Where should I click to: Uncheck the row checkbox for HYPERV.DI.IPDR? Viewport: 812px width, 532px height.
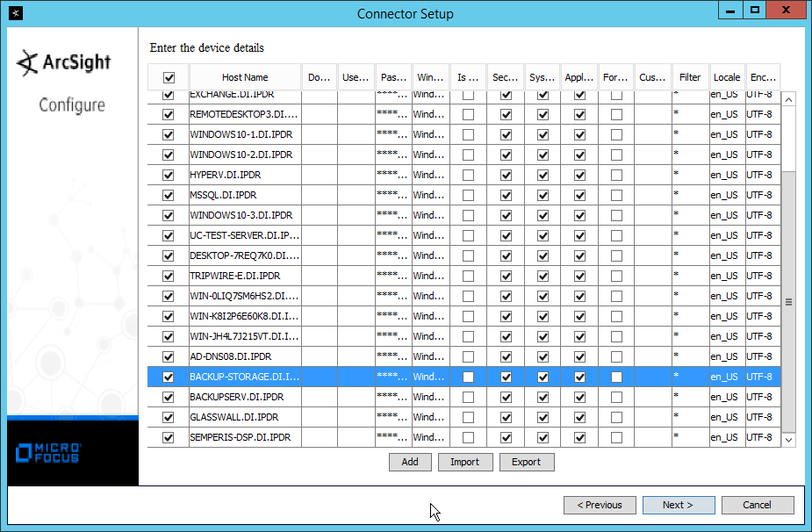169,175
